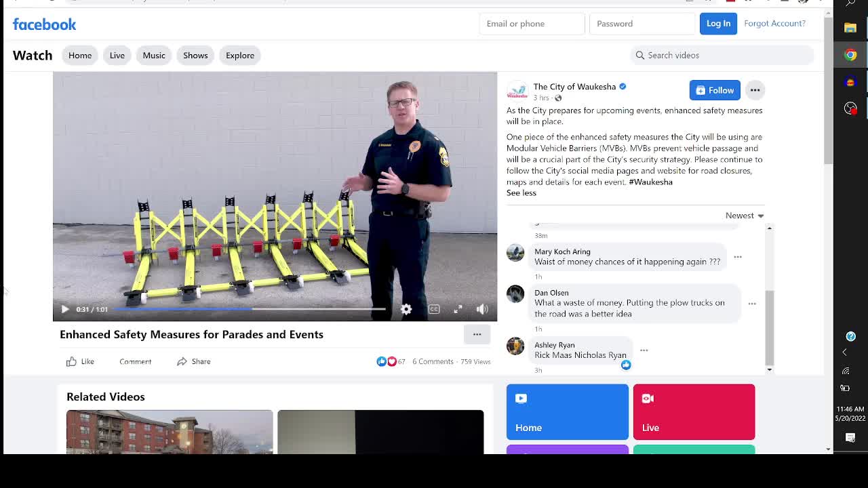The height and width of the screenshot is (488, 868).
Task: Click the Log In button
Action: (x=718, y=24)
